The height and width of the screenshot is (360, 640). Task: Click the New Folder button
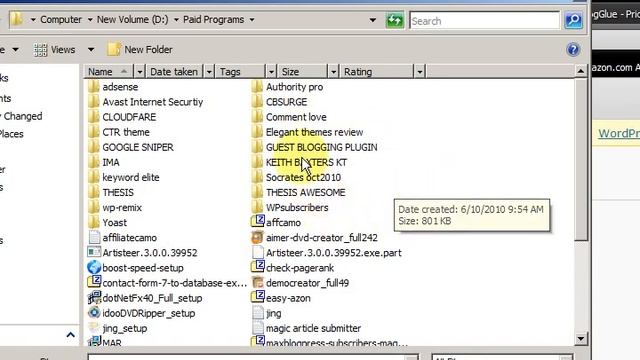[140, 50]
